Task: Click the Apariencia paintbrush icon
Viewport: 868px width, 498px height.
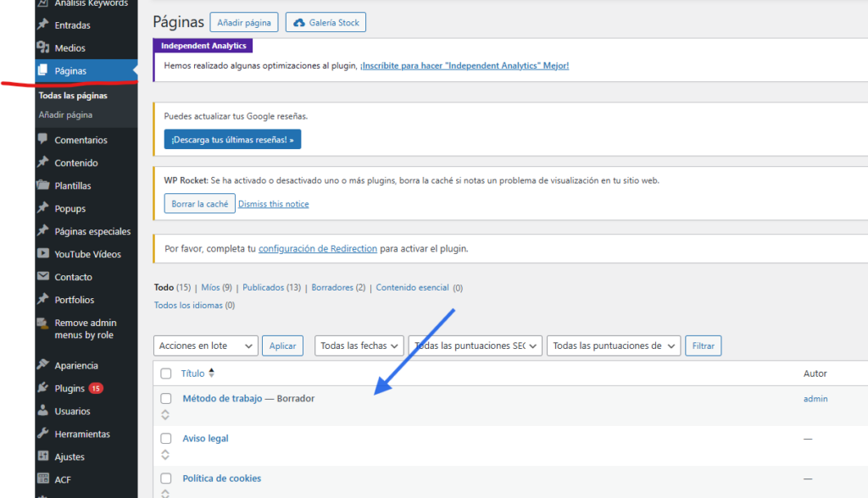Action: point(43,366)
